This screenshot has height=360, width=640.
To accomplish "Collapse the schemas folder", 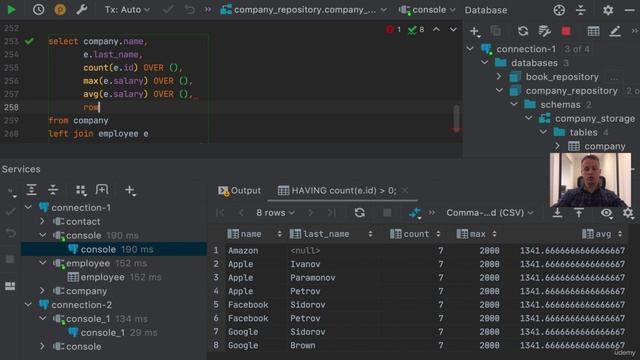I will click(x=514, y=104).
